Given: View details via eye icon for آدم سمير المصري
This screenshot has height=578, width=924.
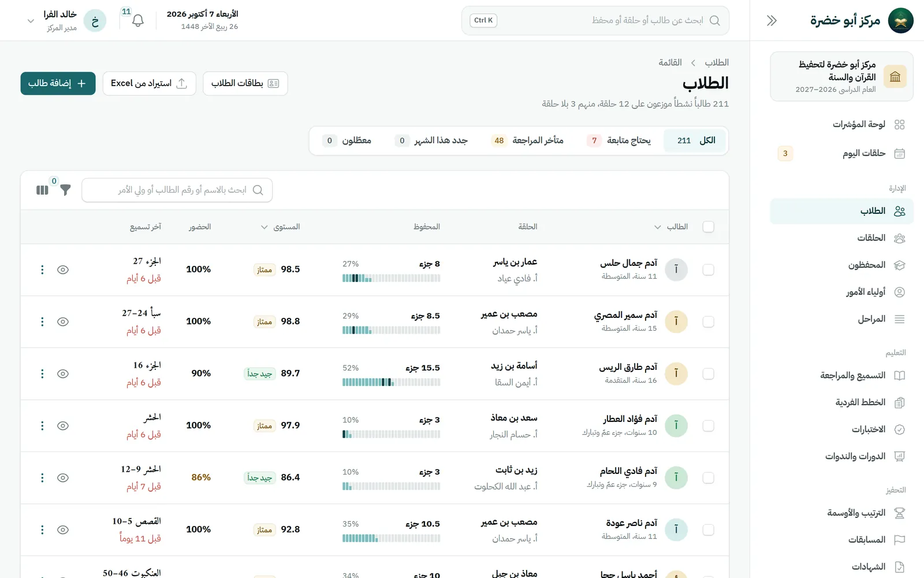Looking at the screenshot, I should 63,322.
